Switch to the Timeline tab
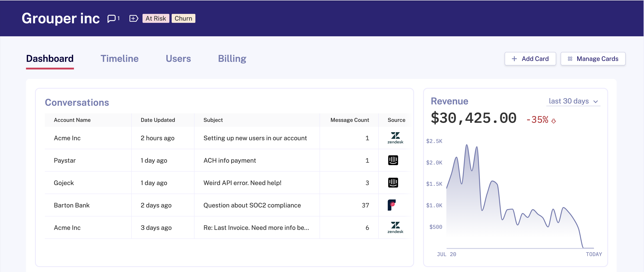The width and height of the screenshot is (644, 272). click(x=119, y=58)
